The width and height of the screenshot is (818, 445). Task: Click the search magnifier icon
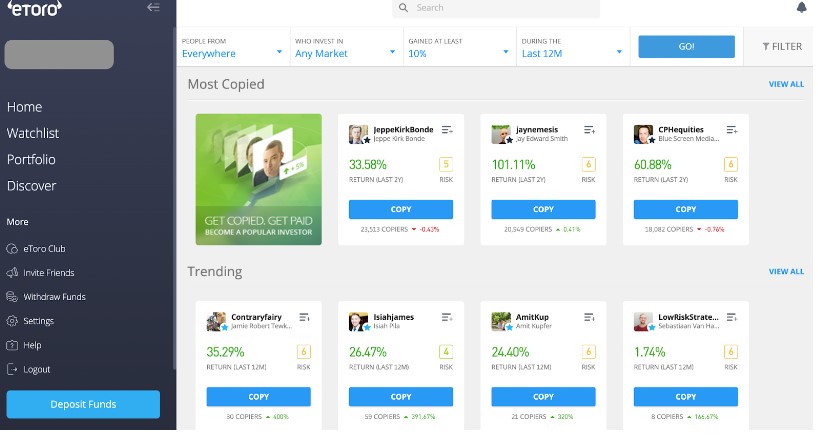pyautogui.click(x=403, y=8)
